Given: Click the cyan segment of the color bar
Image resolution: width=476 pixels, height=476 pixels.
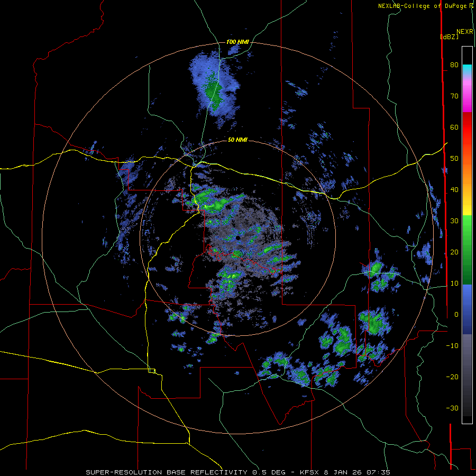Looking at the screenshot, I should [467, 69].
